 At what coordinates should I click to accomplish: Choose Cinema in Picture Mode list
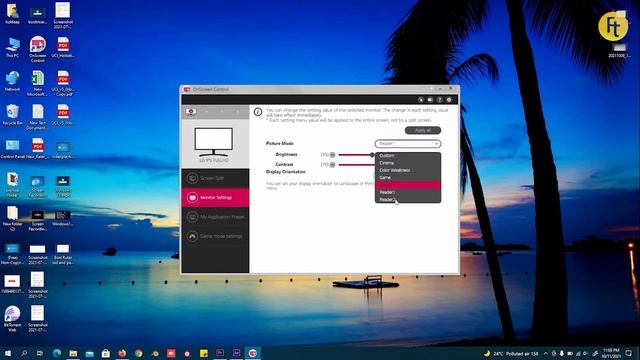coord(408,163)
